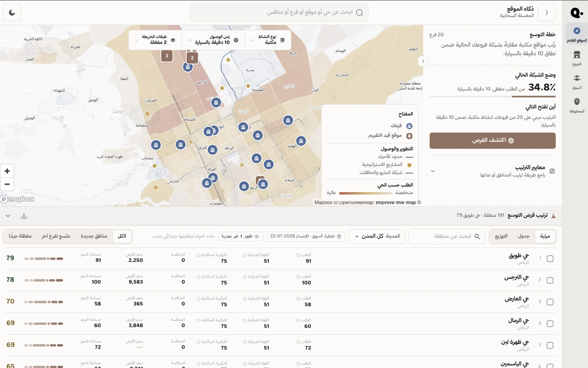Click the search magnifier icon in top bar
This screenshot has height=368, width=588.
point(359,13)
